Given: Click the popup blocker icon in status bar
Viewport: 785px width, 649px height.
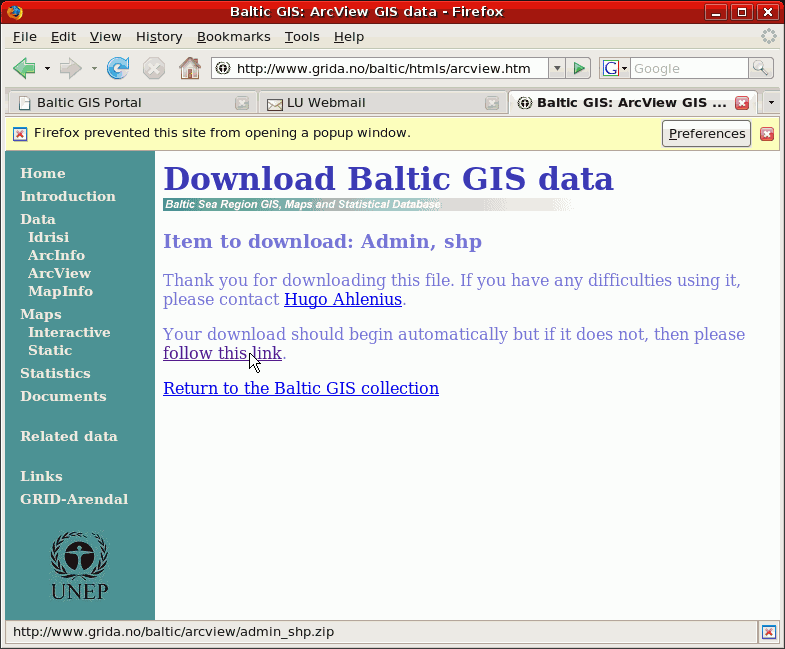Looking at the screenshot, I should (769, 632).
